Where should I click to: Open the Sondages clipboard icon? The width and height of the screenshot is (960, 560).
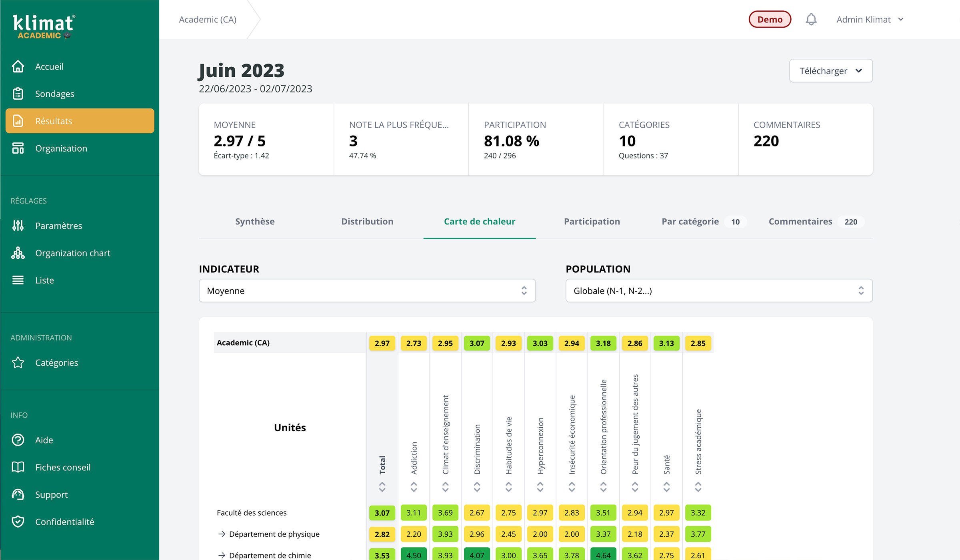click(x=18, y=94)
